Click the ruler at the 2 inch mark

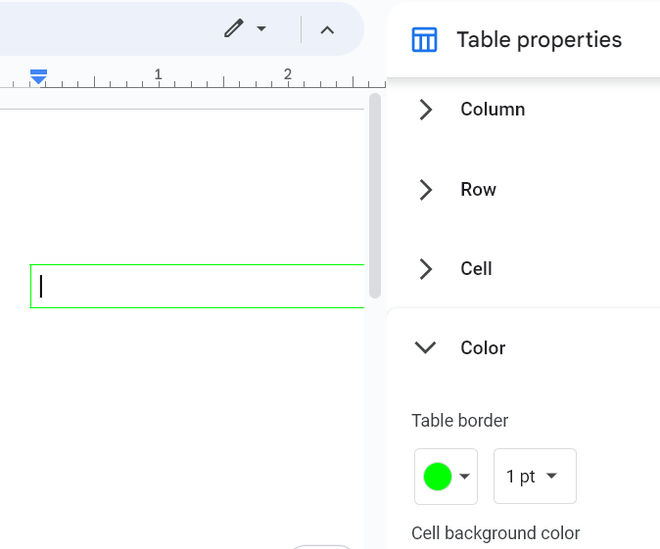pos(287,76)
